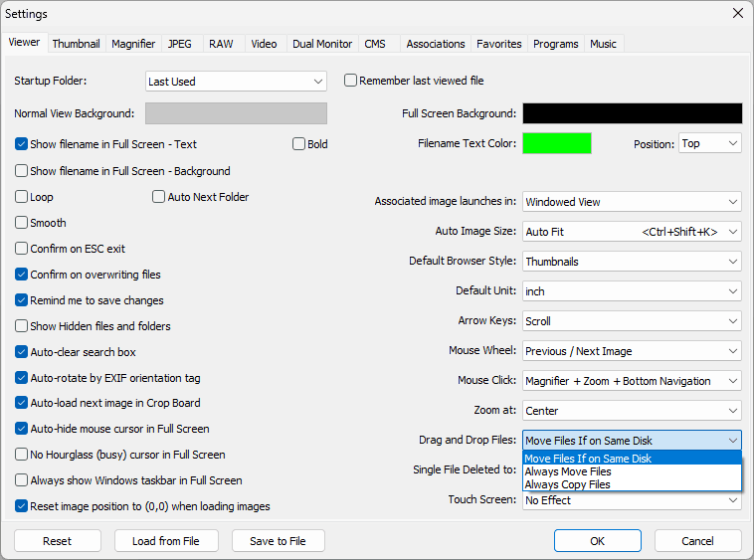The width and height of the screenshot is (754, 560).
Task: Open the Startup Folder dropdown
Action: [236, 82]
